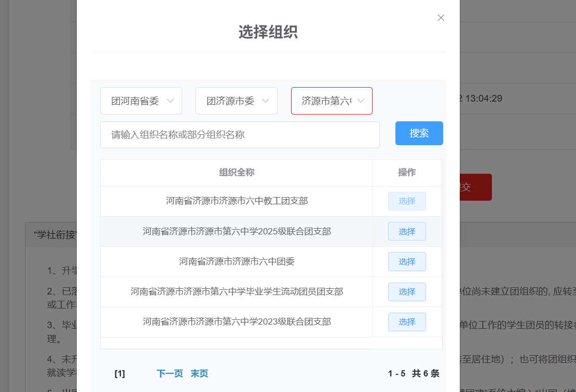Open the 团河南省委 dropdown
The width and height of the screenshot is (576, 392).
coord(141,101)
